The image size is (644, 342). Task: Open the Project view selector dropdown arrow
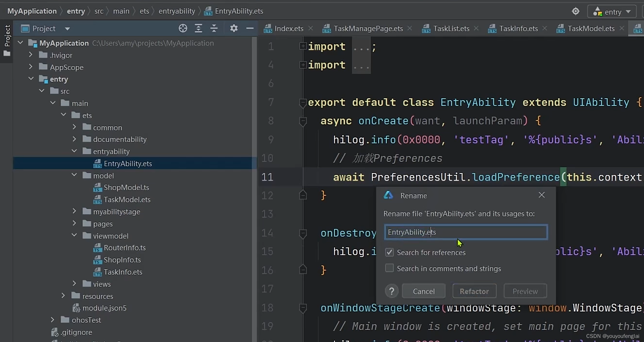(67, 29)
